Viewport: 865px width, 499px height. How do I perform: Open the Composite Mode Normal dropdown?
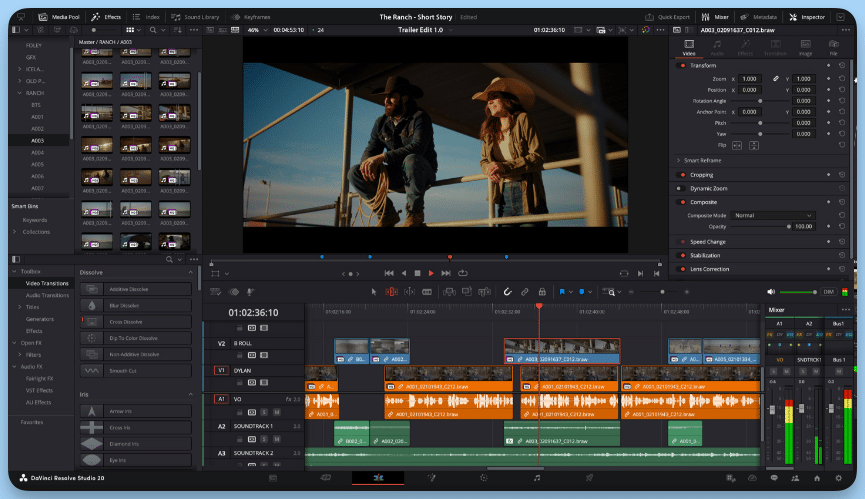point(773,216)
